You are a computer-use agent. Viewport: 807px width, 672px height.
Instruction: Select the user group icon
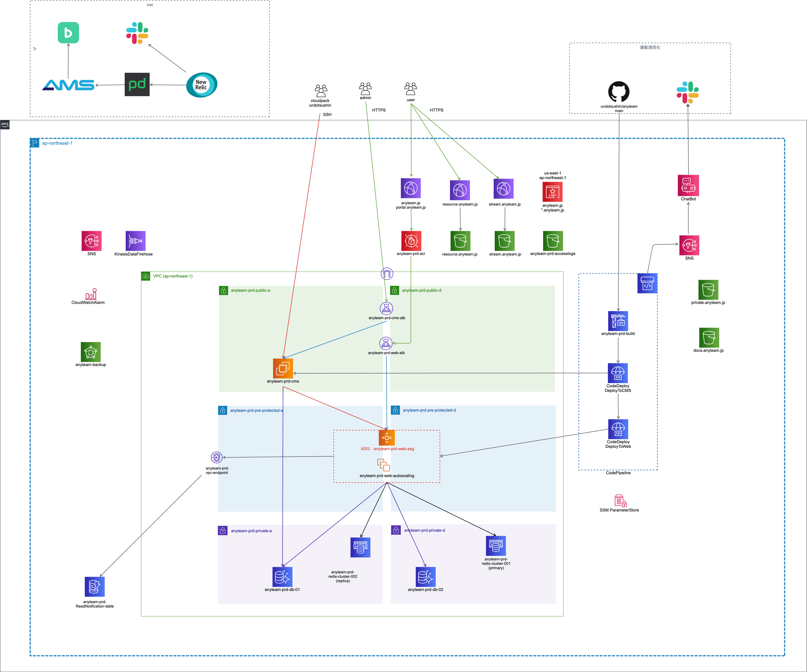[411, 89]
